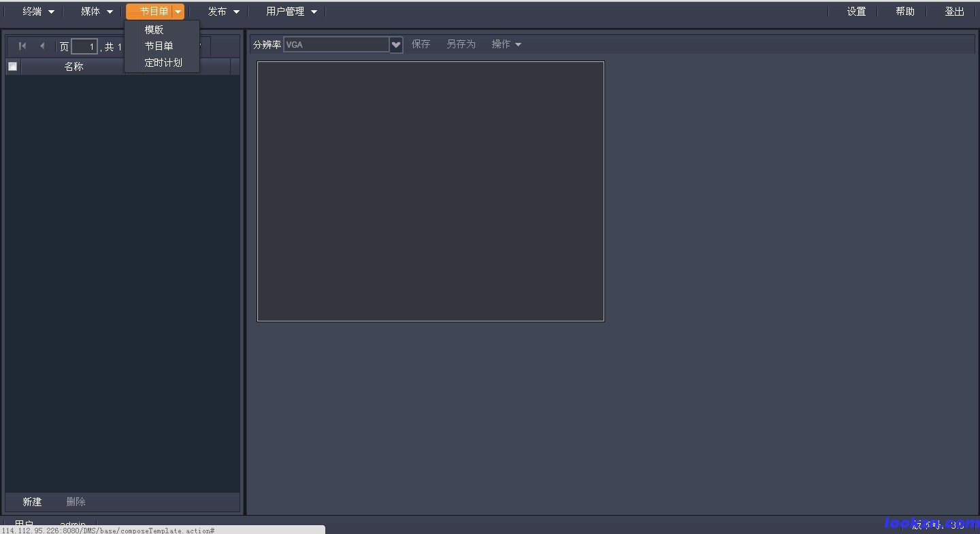Viewport: 980px width, 534px height.
Task: Open the 媒体 menu
Action: point(97,12)
